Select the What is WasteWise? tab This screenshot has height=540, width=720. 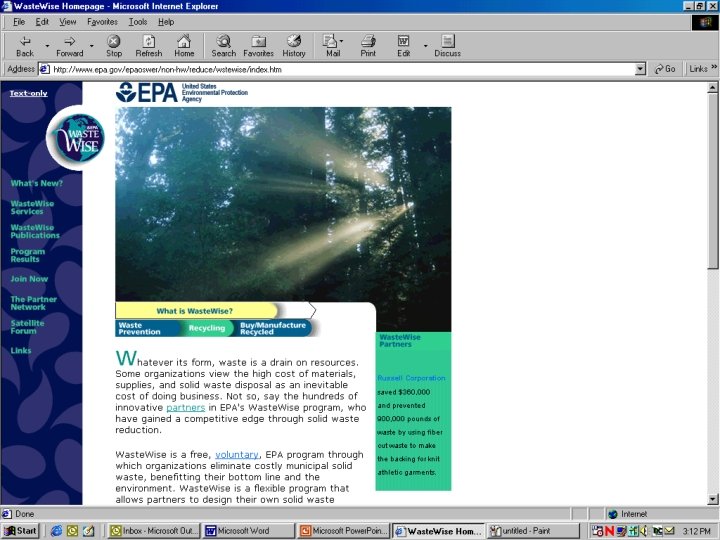(194, 311)
